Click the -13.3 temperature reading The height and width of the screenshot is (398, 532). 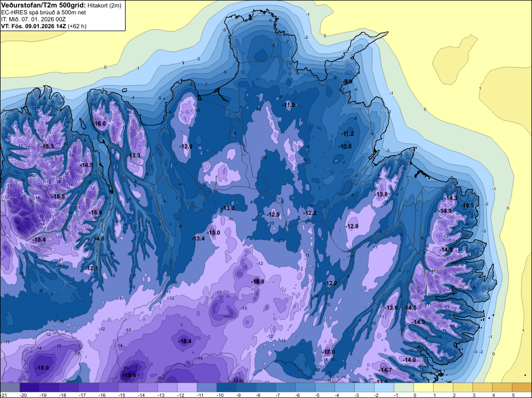(x=134, y=155)
